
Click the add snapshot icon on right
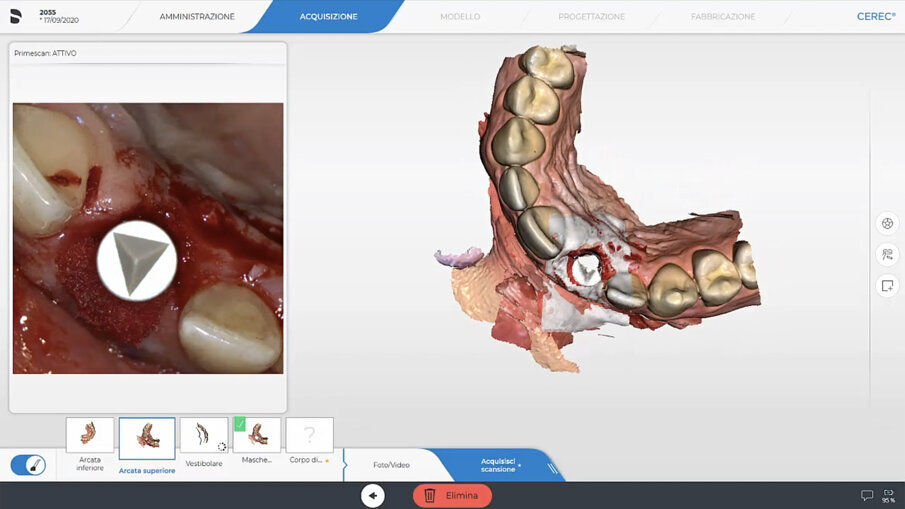point(886,286)
